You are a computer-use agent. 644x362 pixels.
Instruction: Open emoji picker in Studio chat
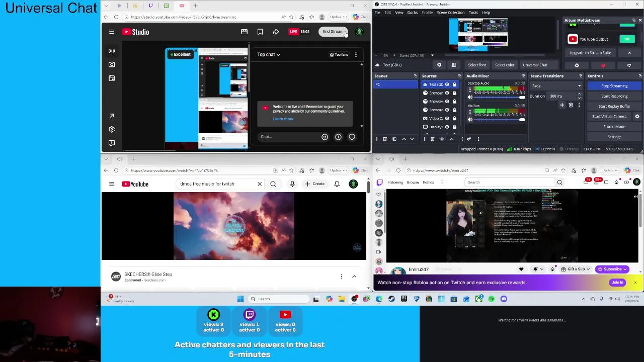pyautogui.click(x=325, y=137)
